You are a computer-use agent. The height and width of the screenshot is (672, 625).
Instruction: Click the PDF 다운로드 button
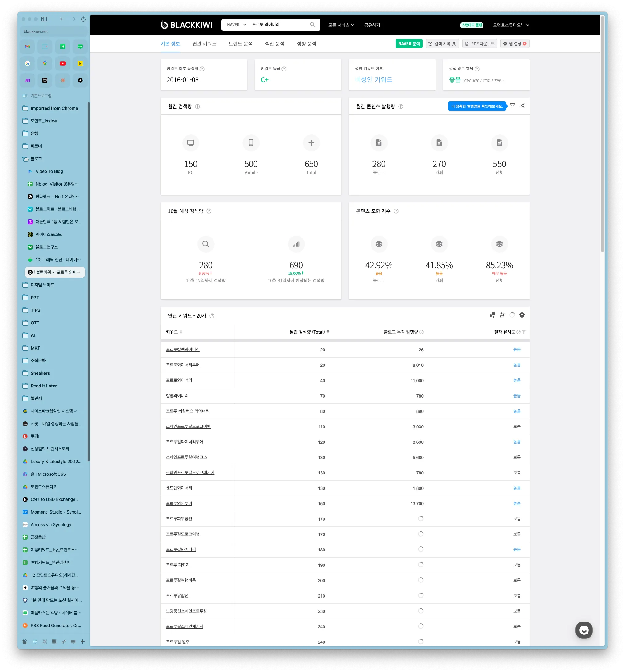[x=480, y=44]
